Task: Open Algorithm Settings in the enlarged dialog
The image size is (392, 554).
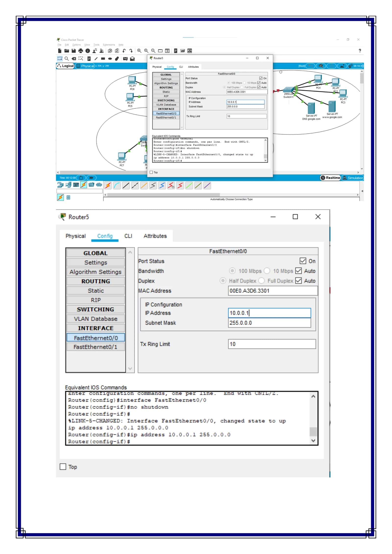Action: click(96, 272)
